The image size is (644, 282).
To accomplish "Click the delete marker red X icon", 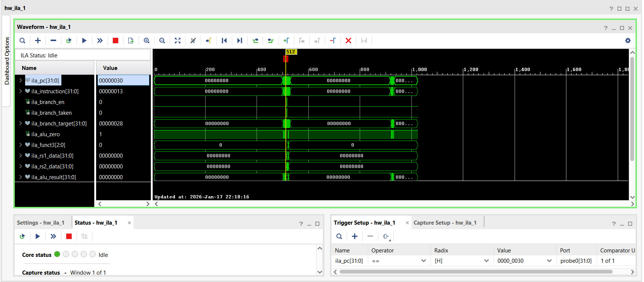I will (x=348, y=41).
